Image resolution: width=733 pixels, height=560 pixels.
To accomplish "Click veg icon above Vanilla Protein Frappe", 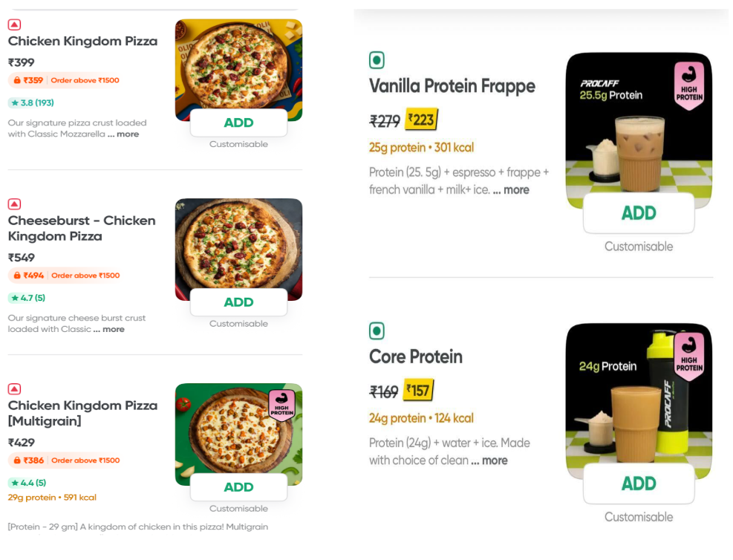I will coord(377,60).
